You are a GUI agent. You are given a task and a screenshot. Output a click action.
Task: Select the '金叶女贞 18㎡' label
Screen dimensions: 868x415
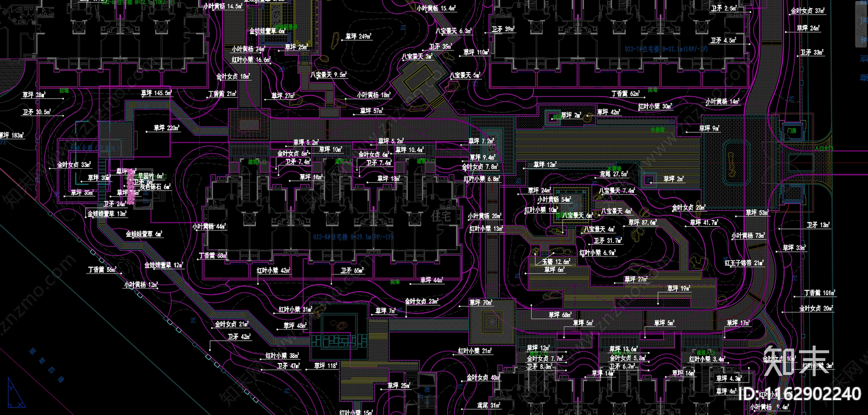[233, 76]
